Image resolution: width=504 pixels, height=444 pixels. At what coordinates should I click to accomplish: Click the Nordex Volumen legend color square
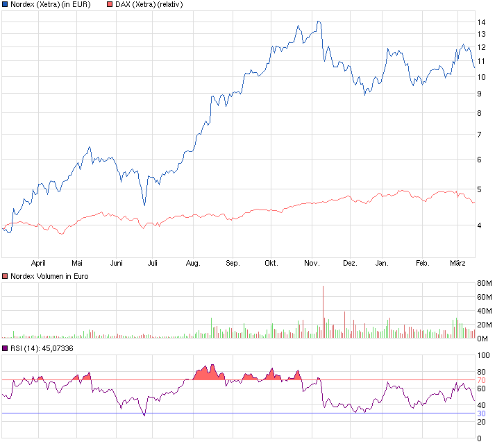(x=5, y=276)
